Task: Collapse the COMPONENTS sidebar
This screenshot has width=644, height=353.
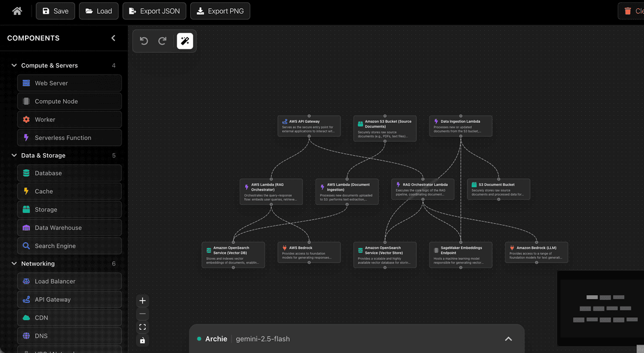Action: (x=113, y=38)
